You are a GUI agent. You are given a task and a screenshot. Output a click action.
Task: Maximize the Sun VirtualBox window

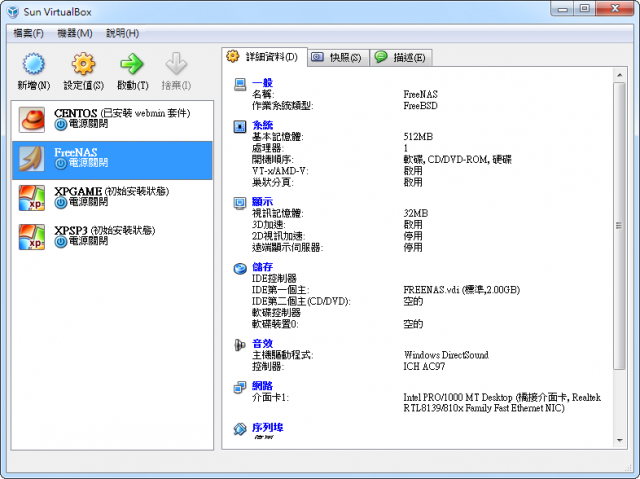[x=584, y=9]
